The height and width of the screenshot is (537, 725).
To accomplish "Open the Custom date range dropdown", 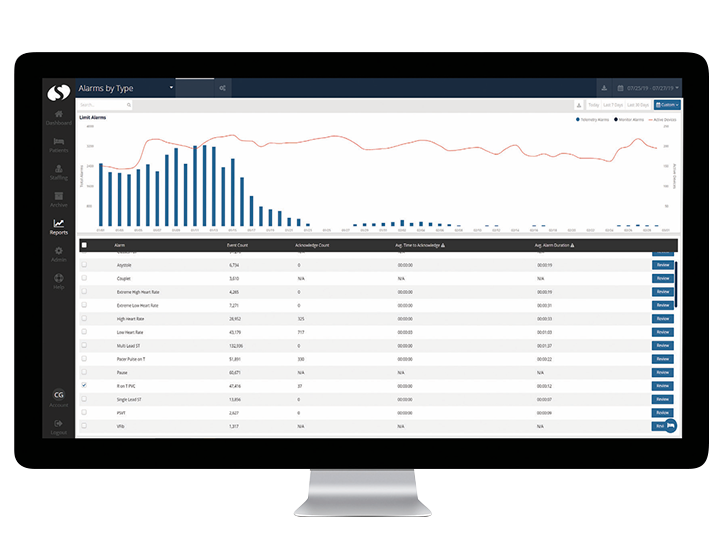I will [668, 104].
